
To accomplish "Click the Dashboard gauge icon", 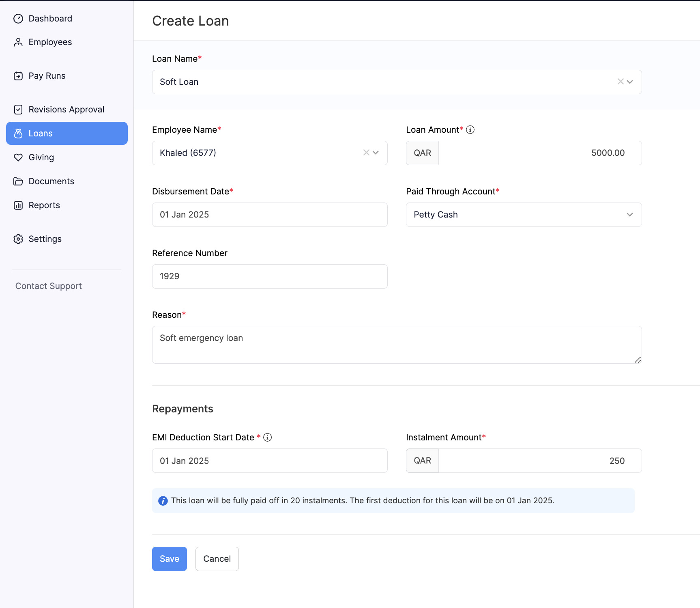I will 18,19.
